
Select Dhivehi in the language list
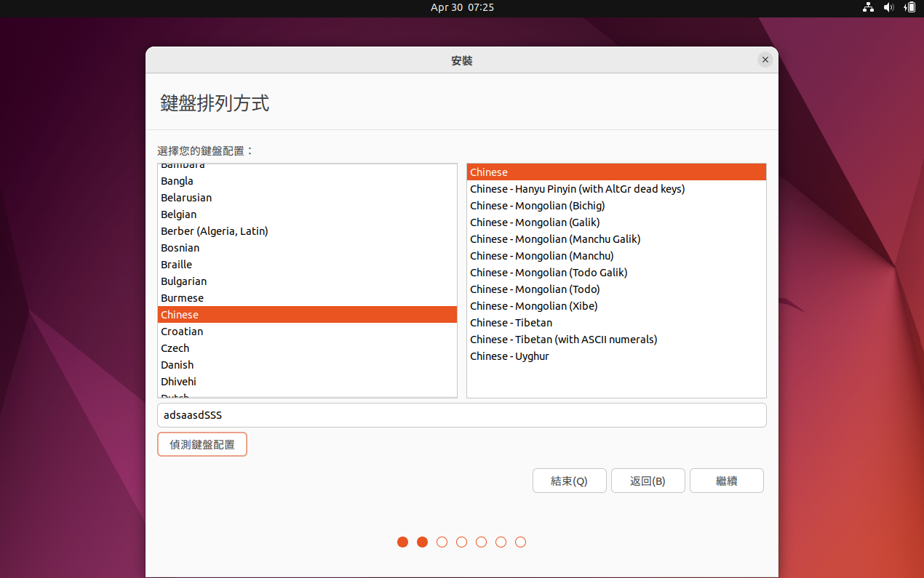pos(307,382)
